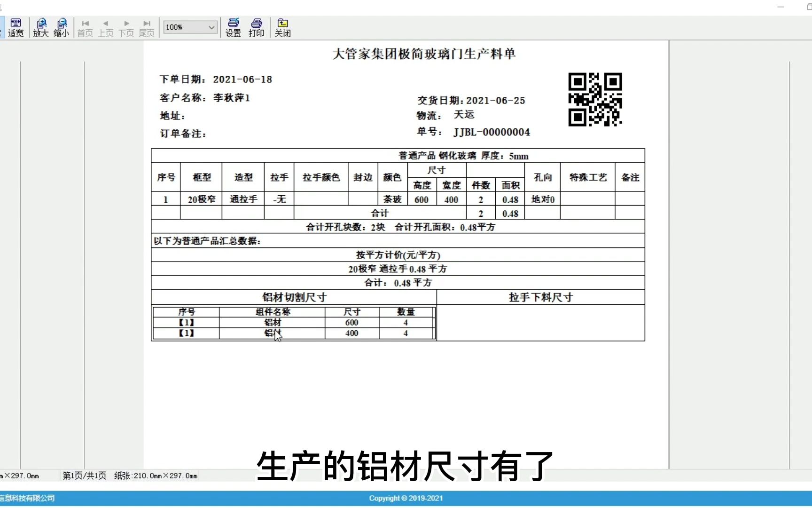Viewport: 812px width, 508px height.
Task: Click the 铝材切割尺寸 section header
Action: (294, 297)
